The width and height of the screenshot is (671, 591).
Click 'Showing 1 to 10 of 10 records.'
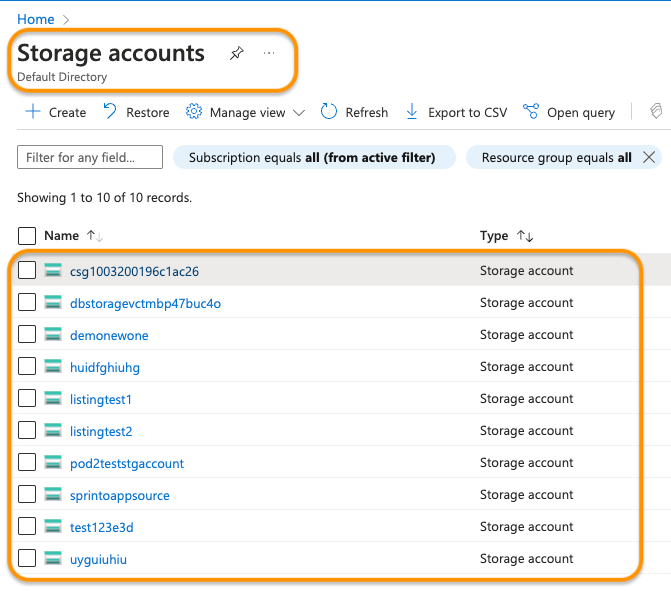coord(104,198)
